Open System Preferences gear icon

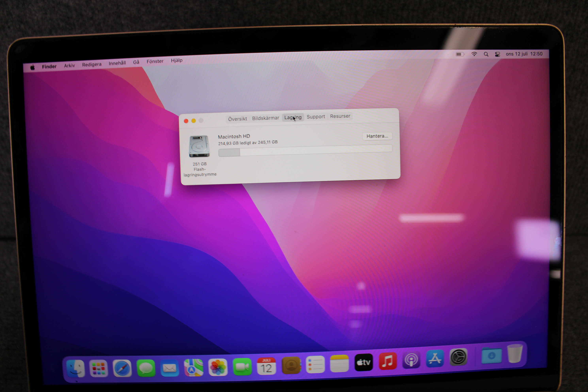(459, 357)
